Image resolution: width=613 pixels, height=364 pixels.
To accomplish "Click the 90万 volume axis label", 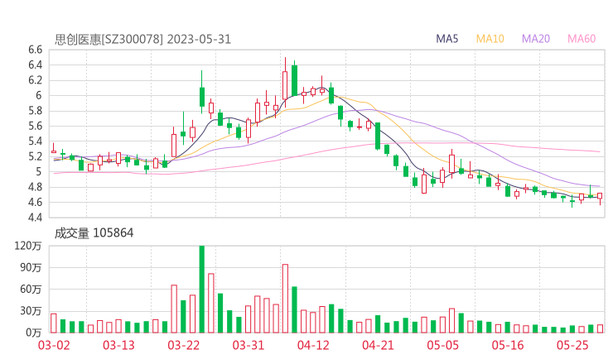I will pos(31,267).
